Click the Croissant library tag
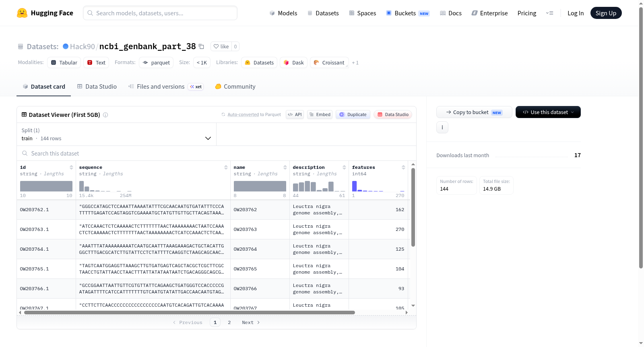This screenshot has width=644, height=347. click(329, 62)
